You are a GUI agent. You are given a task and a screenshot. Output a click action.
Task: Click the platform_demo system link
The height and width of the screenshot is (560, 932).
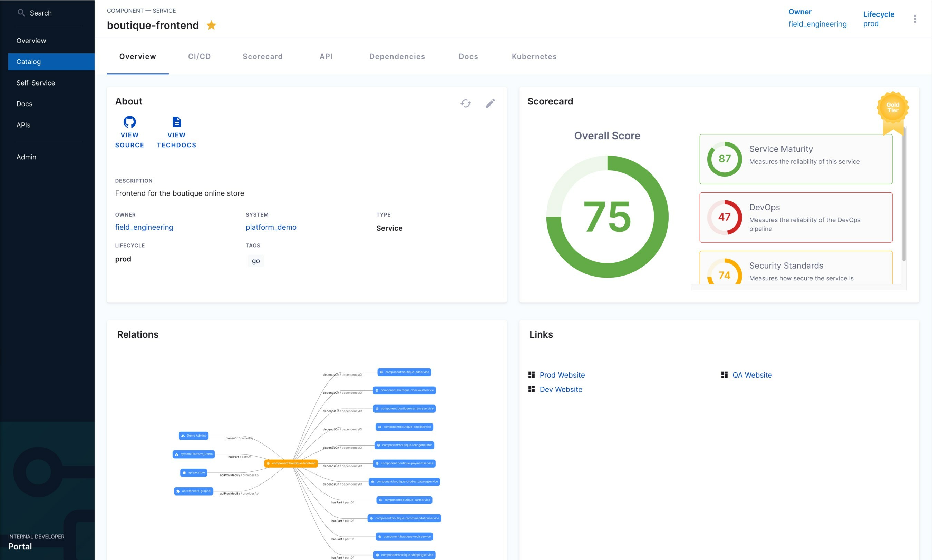271,227
